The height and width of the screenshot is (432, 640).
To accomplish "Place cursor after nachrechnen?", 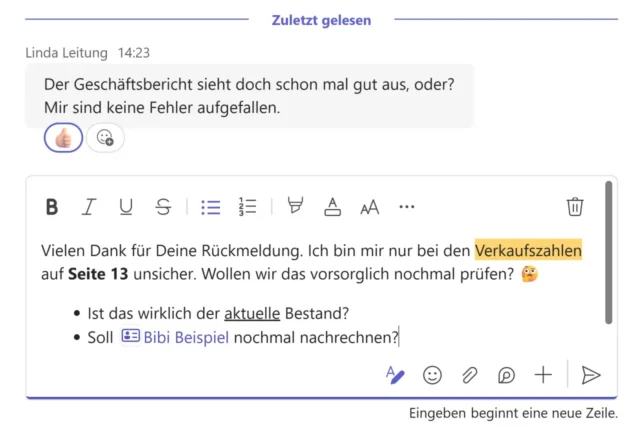I will coord(399,337).
